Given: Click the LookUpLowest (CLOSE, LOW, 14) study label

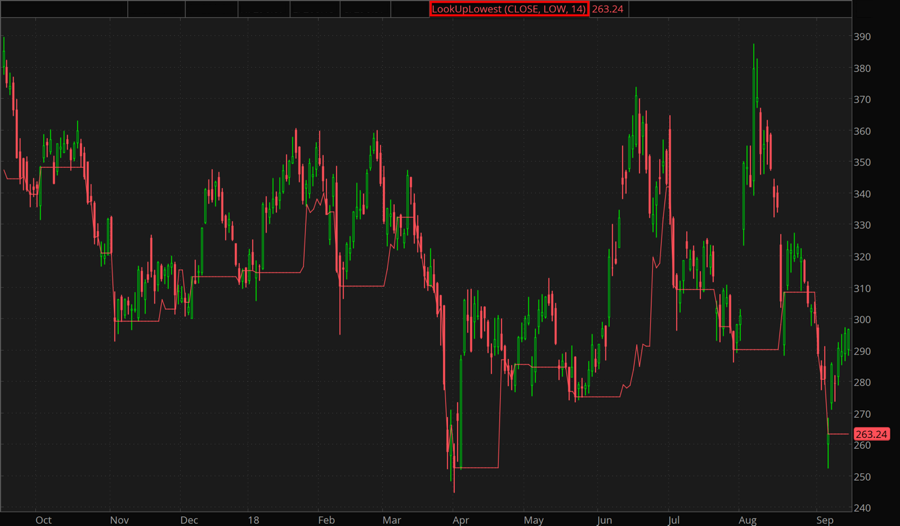Looking at the screenshot, I should tap(508, 9).
